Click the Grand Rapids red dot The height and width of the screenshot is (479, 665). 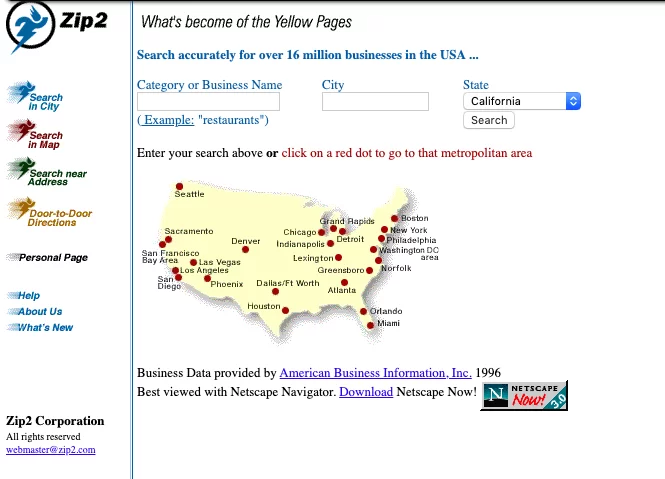pyautogui.click(x=333, y=229)
